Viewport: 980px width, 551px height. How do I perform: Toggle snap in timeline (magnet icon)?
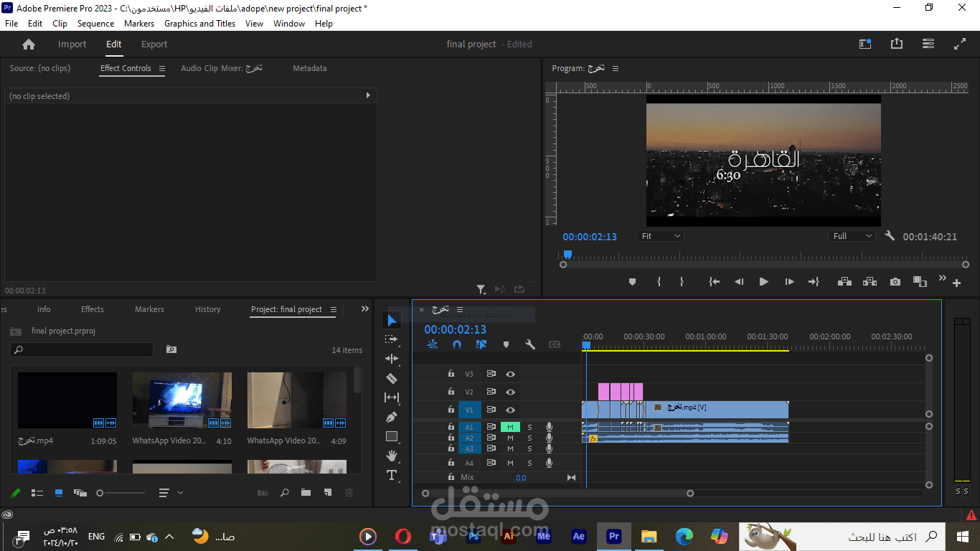click(457, 344)
